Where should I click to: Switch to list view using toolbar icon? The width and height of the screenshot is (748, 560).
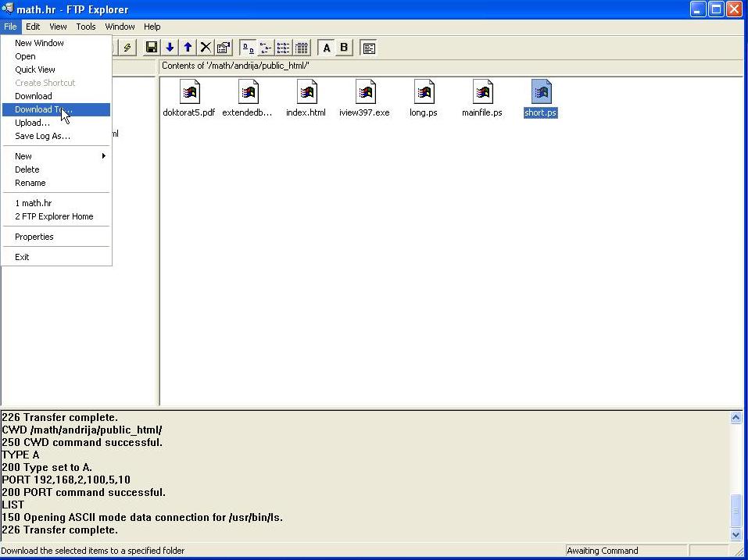pos(284,48)
